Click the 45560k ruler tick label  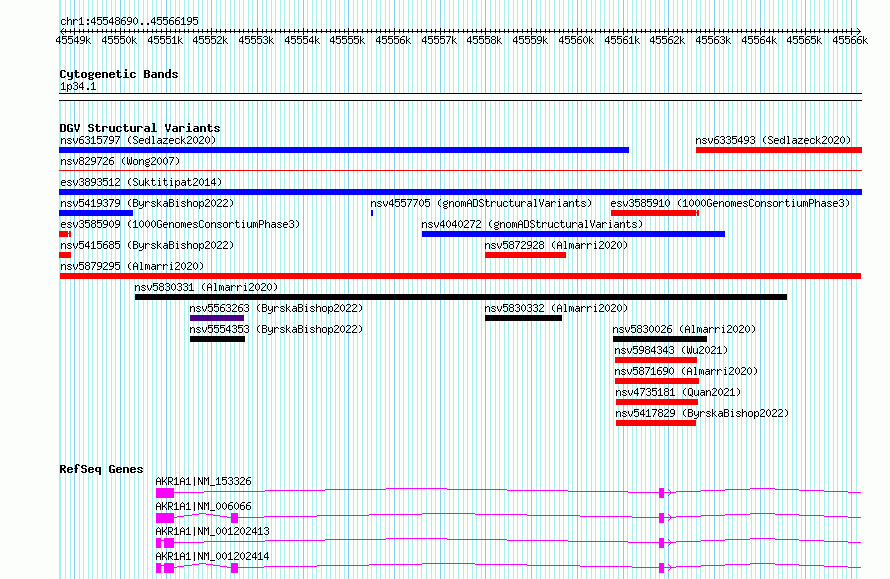click(576, 40)
